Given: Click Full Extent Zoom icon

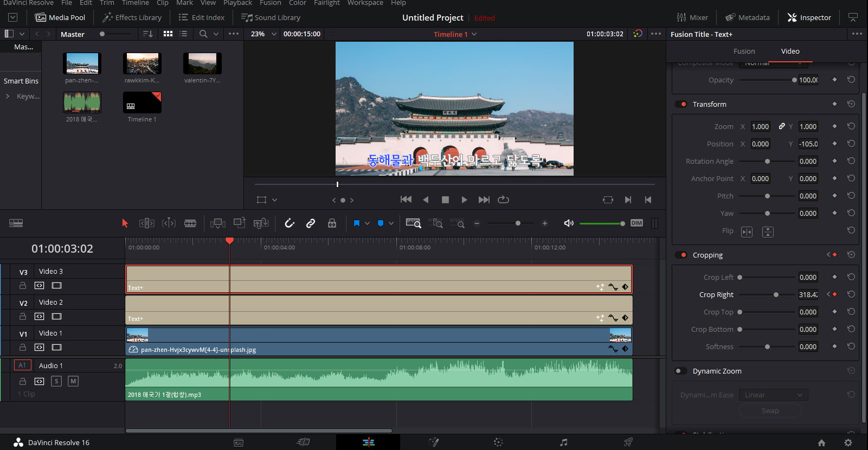Looking at the screenshot, I should coord(413,223).
